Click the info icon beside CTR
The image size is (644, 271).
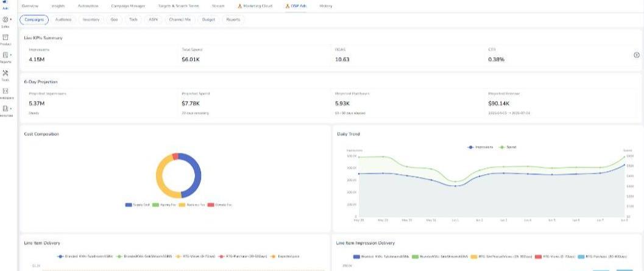[x=637, y=55]
